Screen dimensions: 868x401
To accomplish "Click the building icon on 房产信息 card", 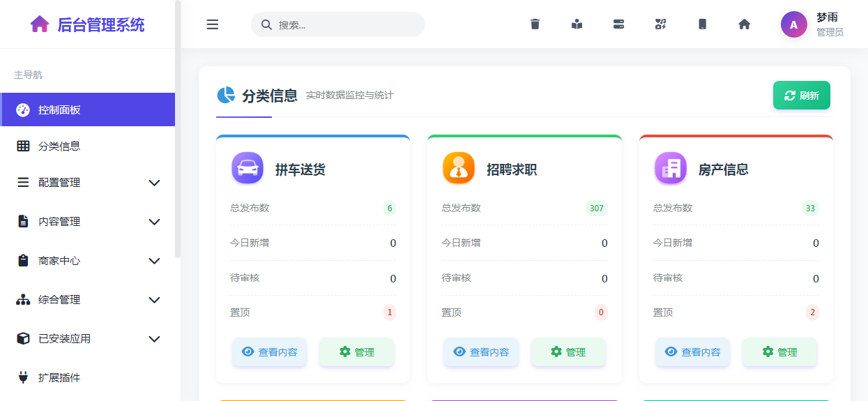I will tap(671, 168).
